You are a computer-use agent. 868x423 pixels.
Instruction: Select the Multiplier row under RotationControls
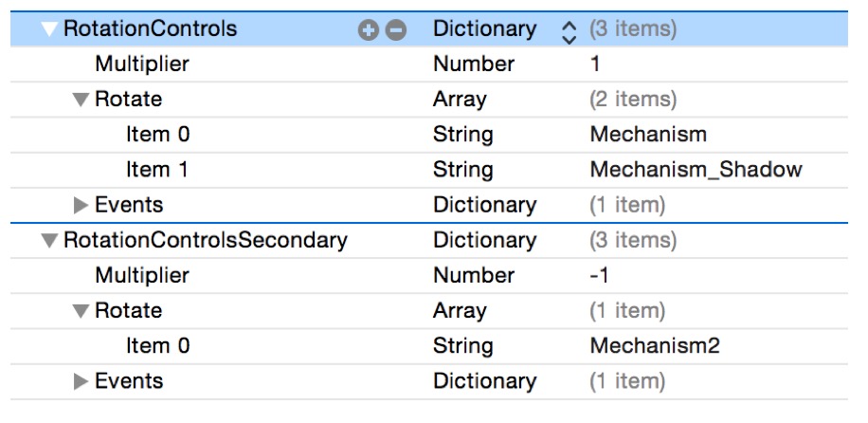pyautogui.click(x=142, y=64)
